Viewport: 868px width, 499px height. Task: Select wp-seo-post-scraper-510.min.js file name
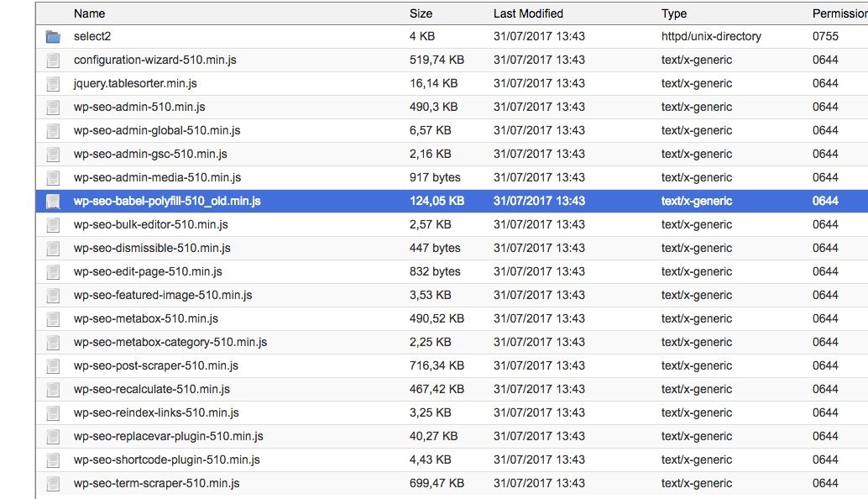[x=156, y=366]
